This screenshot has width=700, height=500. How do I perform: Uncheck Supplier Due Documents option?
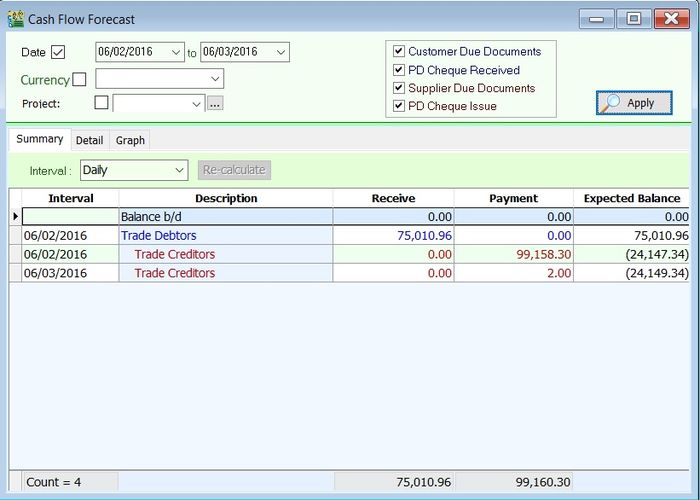[399, 88]
